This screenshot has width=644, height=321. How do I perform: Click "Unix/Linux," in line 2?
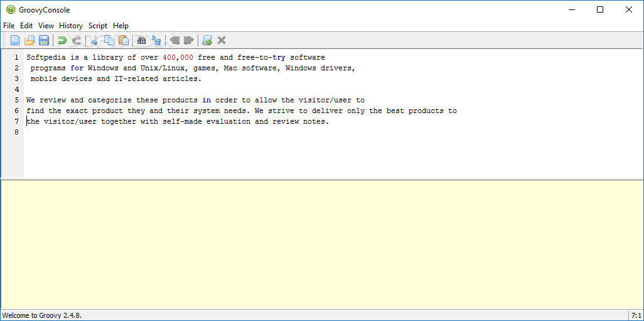[x=164, y=68]
